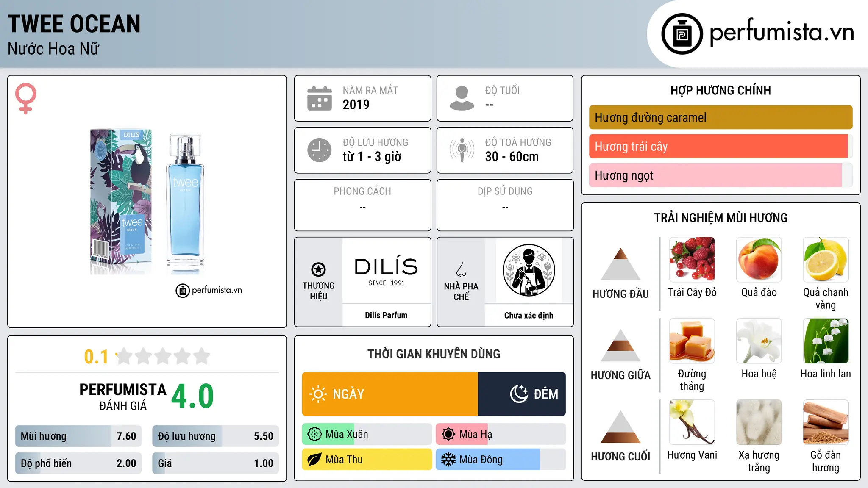Click the moon icon in the Đêm bar
868x488 pixels.
(x=519, y=394)
